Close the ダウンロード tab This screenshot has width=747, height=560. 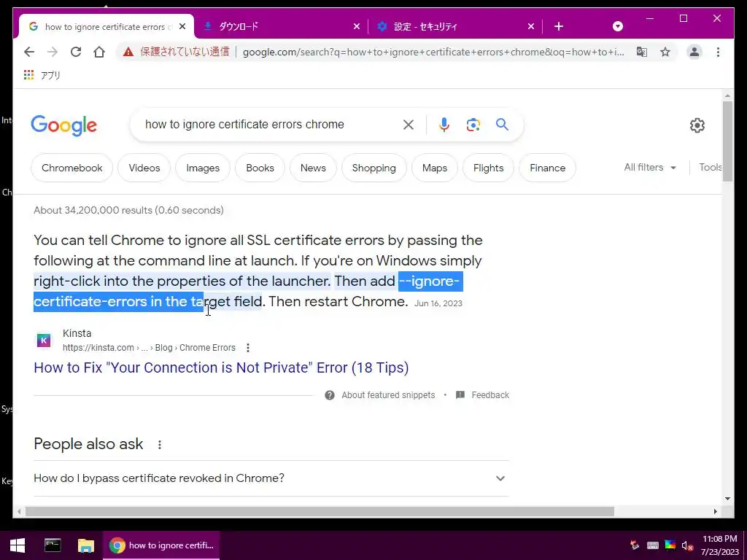pos(356,27)
